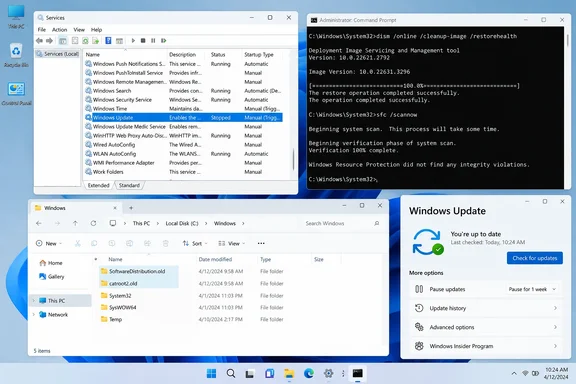
Task: Click Local Disk (C:) in the breadcrumb
Action: click(182, 223)
